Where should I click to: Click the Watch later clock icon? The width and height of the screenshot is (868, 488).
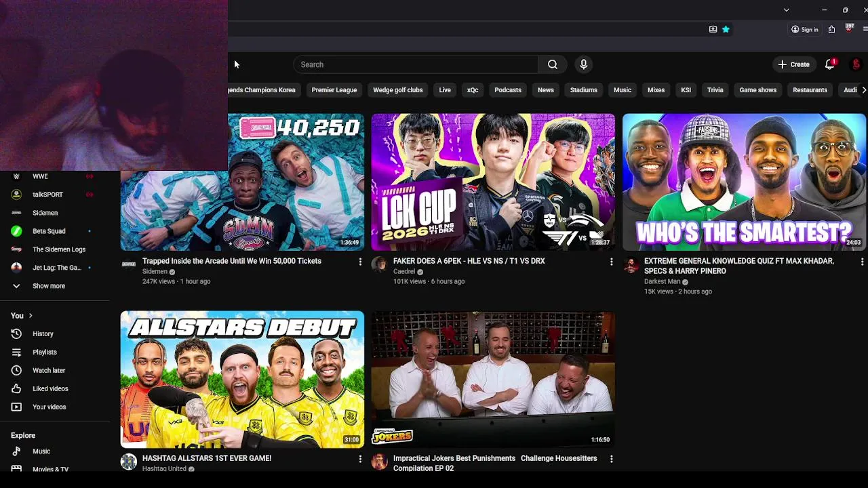[x=16, y=370]
